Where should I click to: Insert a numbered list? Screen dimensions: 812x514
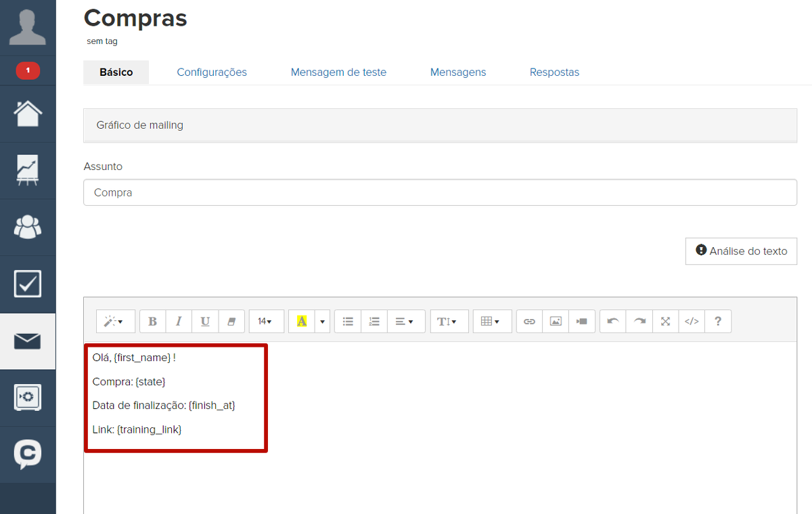(x=374, y=322)
